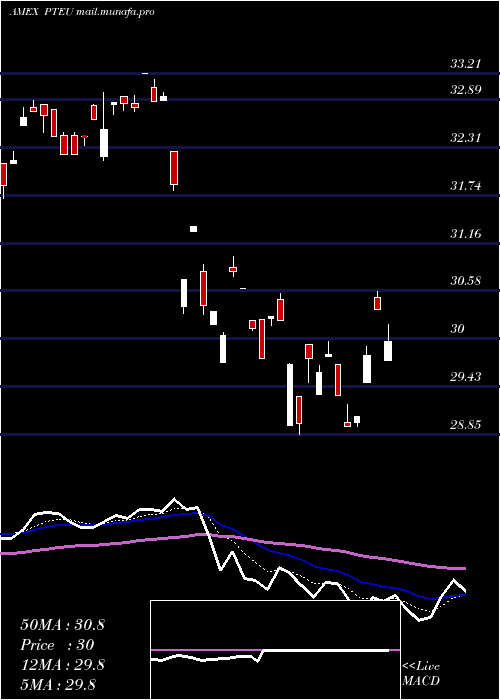Click the 29.43 price level label
This screenshot has height=700, width=500.
[466, 377]
